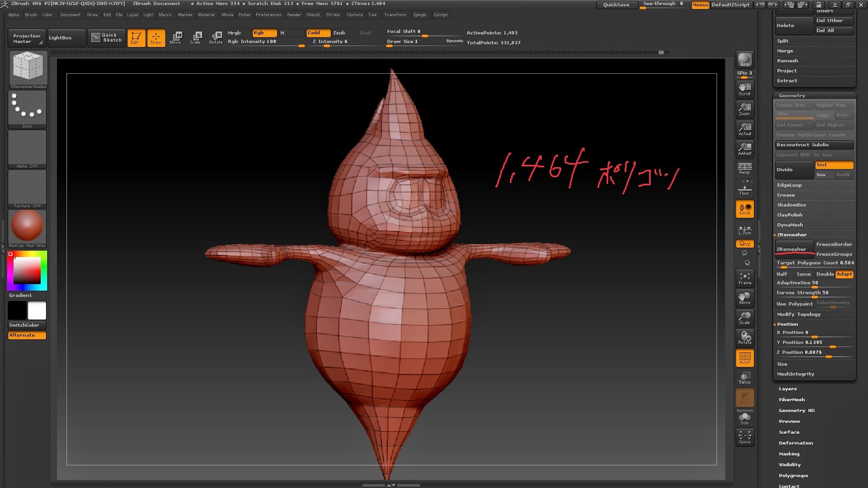Open the Stroke menu
This screenshot has height=488, width=868.
[333, 15]
